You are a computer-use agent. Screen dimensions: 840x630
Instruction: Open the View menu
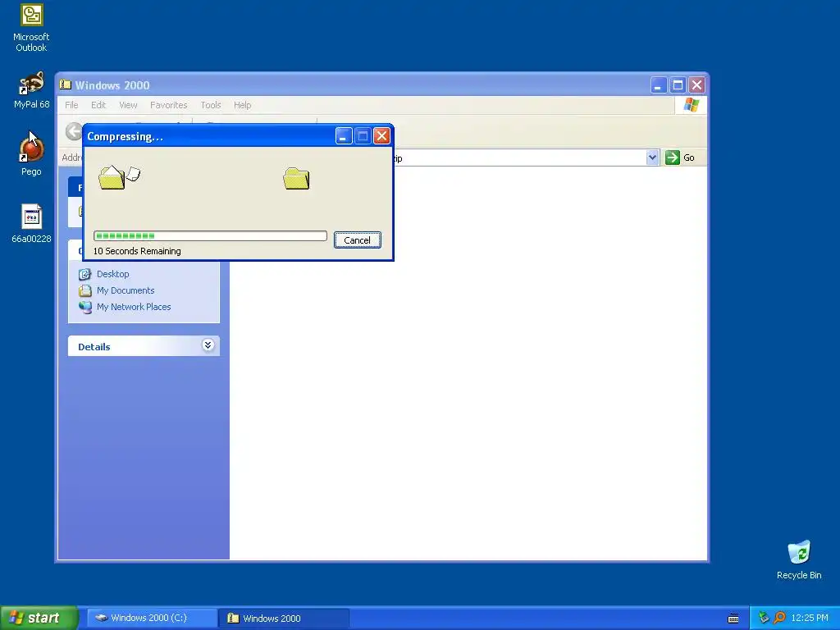128,105
